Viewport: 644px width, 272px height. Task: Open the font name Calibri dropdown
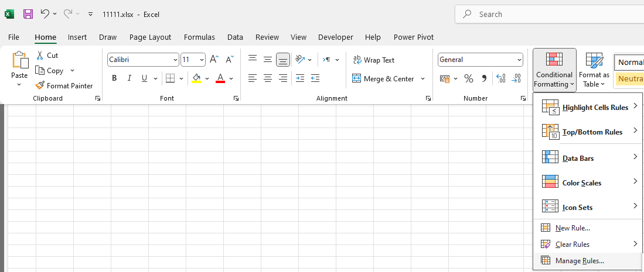tap(175, 60)
